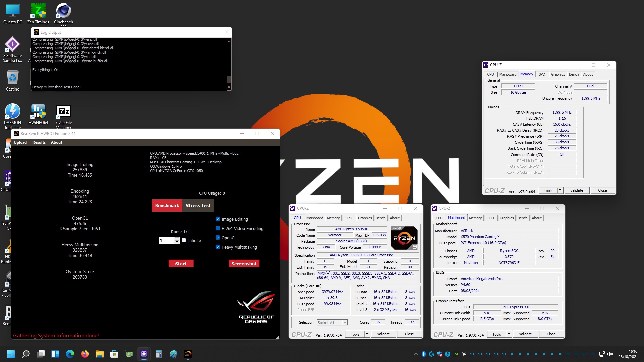Launch Microsoft Edge from the taskbar
Image resolution: width=644 pixels, height=362 pixels.
click(x=70, y=354)
